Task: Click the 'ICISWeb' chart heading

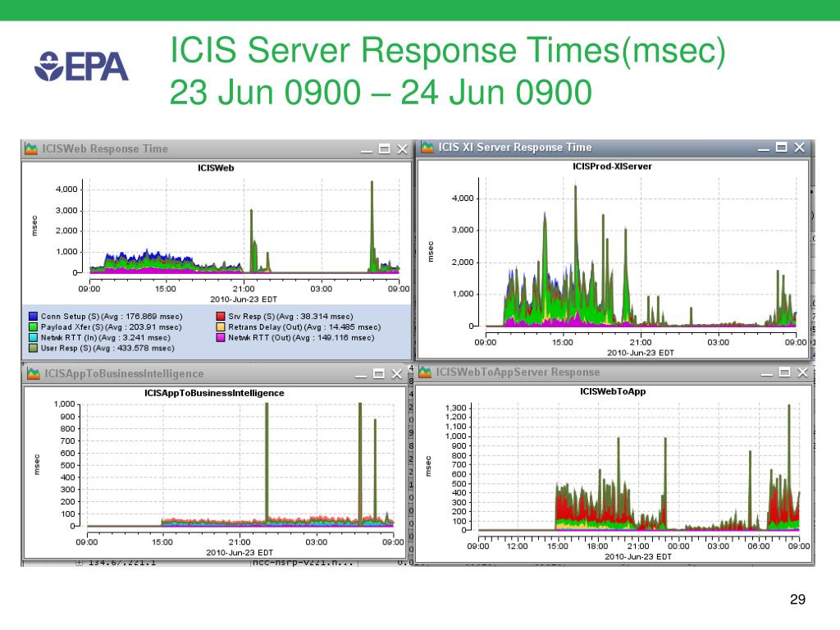Action: [216, 168]
